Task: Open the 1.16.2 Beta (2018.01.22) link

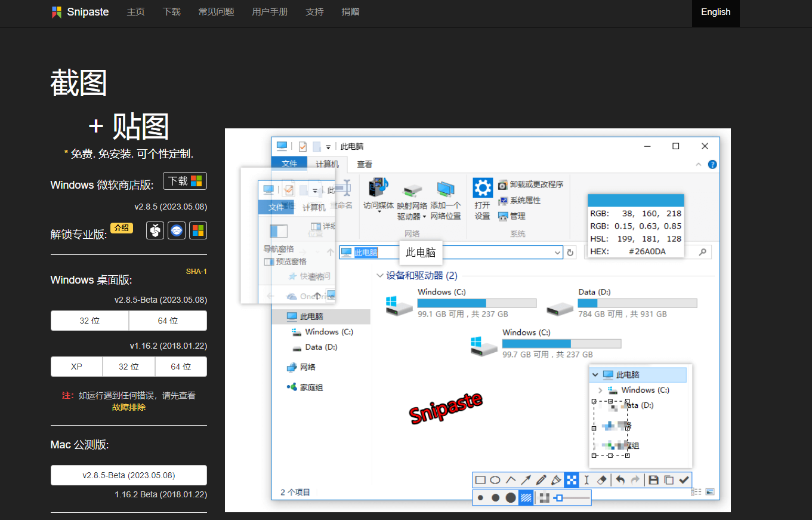Action: pos(161,494)
